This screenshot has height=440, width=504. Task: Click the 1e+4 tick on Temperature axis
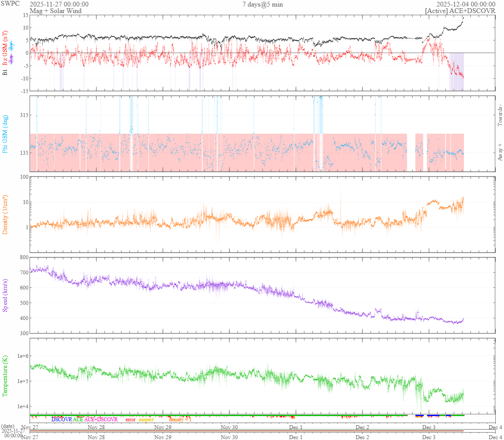tap(23, 406)
